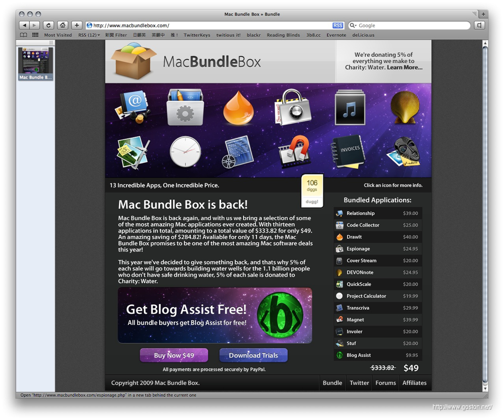
Task: Open a new tab with the plus button
Action: click(483, 14)
